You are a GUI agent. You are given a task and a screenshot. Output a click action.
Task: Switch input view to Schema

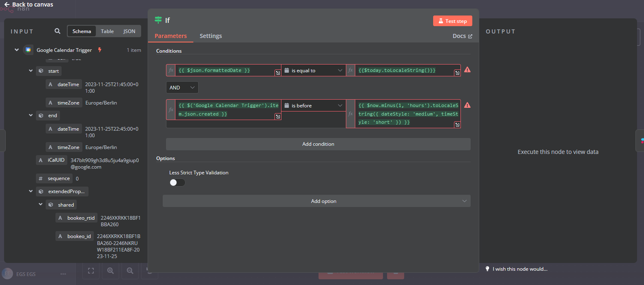click(82, 31)
